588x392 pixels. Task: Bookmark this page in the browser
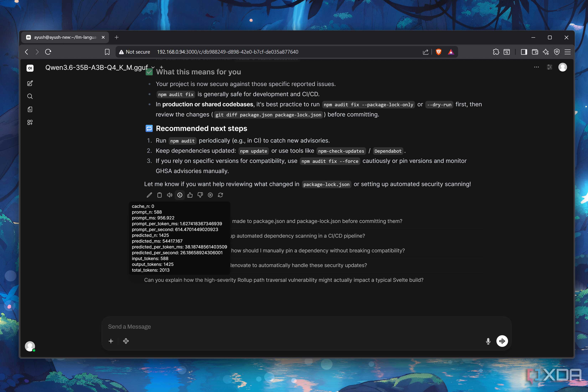pyautogui.click(x=107, y=52)
